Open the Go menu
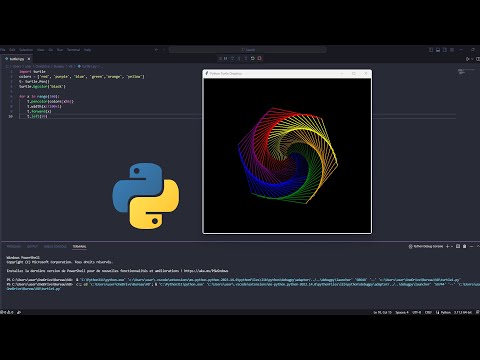This screenshot has width=480, height=360. [51, 50]
